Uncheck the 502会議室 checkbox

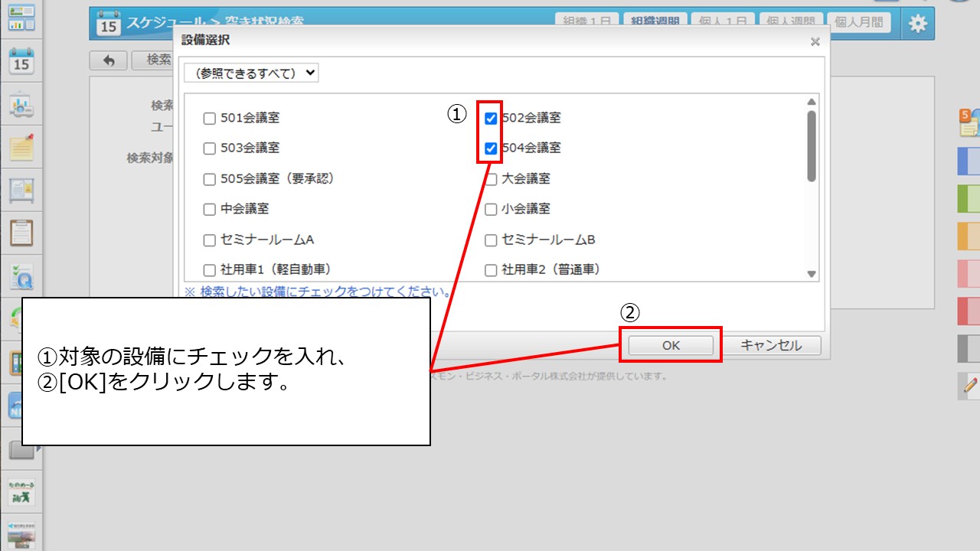491,119
